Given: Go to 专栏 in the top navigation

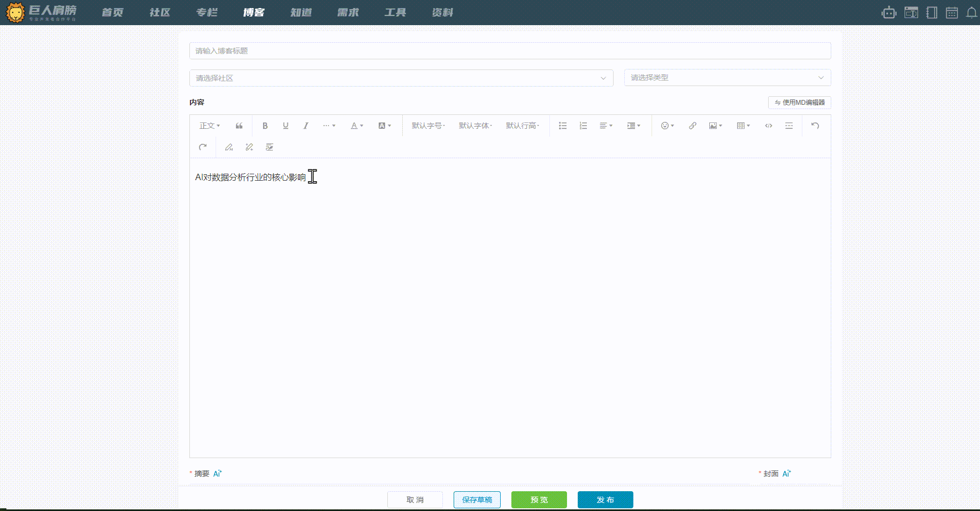Looking at the screenshot, I should pyautogui.click(x=206, y=12).
